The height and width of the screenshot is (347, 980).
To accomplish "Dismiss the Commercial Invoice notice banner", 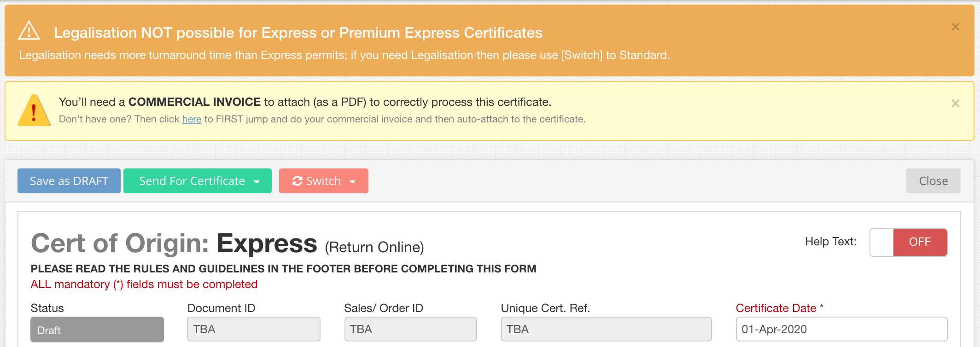I will pos(955,104).
